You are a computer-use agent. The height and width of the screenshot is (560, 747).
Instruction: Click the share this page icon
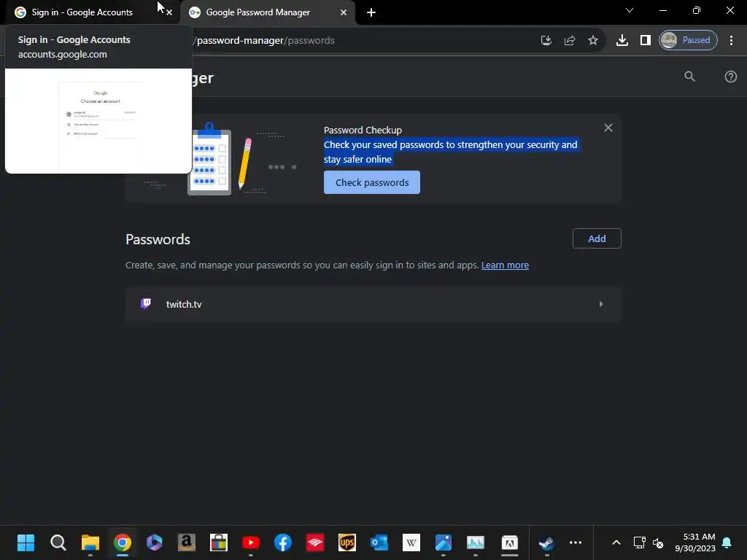pos(570,41)
